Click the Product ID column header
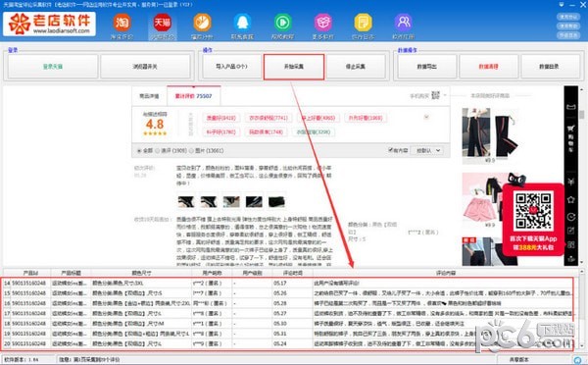The image size is (588, 365). (30, 273)
